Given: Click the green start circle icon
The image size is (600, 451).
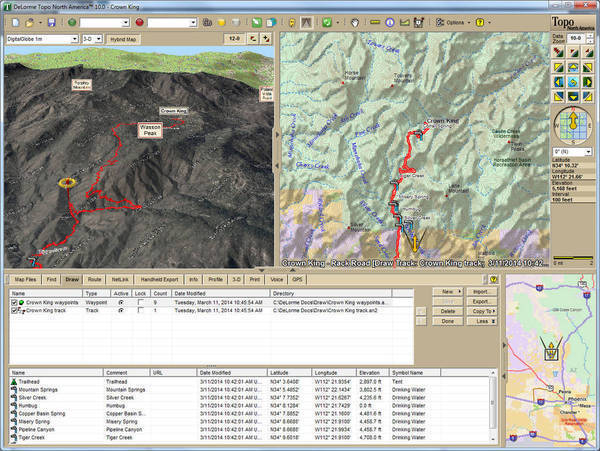Looking at the screenshot, I should pos(72,23).
